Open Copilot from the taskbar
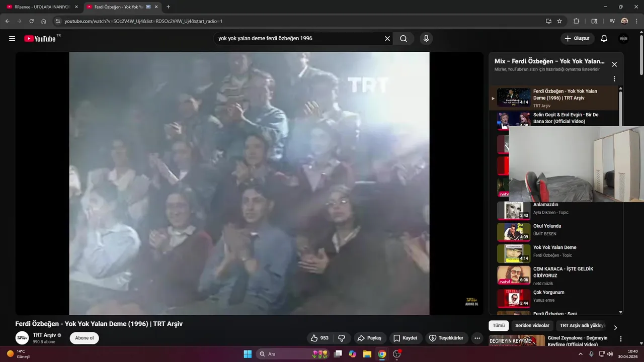This screenshot has width=644, height=362. click(352, 354)
